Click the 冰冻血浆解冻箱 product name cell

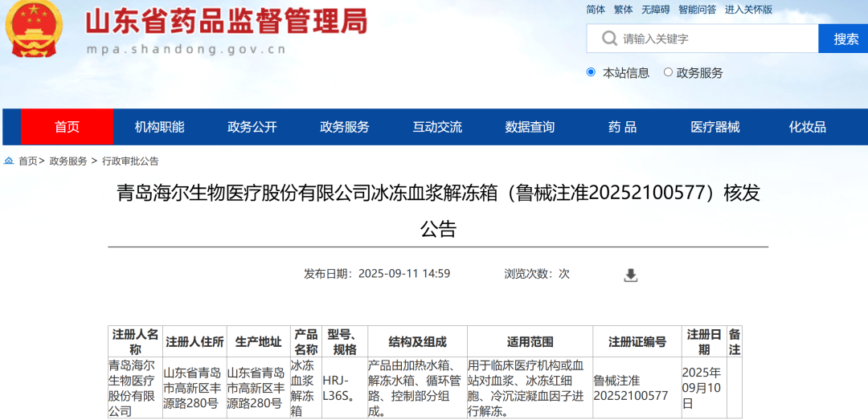[x=305, y=388]
